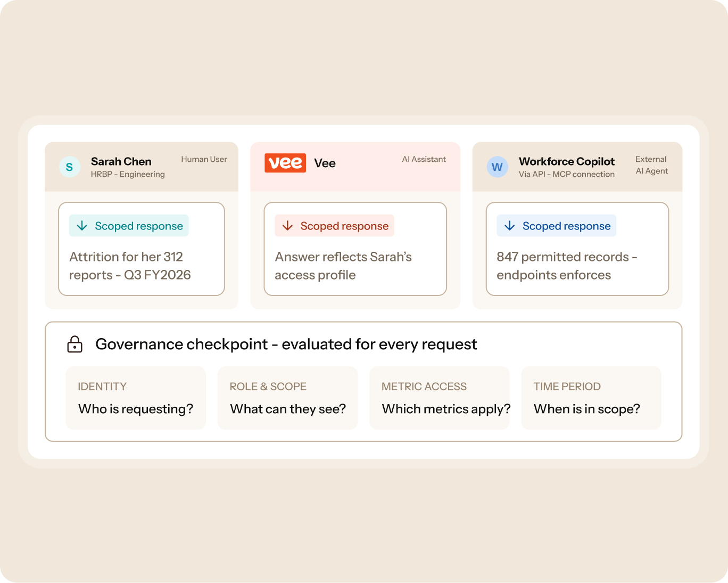Viewport: 728px width, 583px height.
Task: Click the Workforce Copilot W avatar
Action: tap(497, 167)
